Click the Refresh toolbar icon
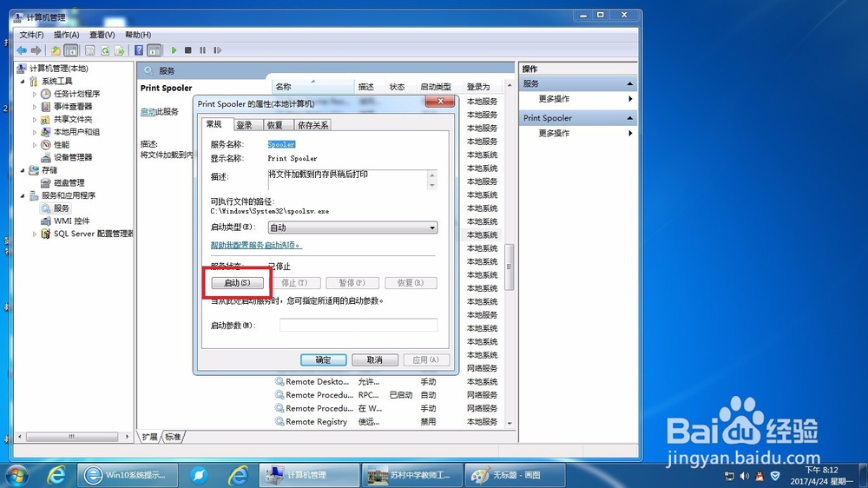 [x=105, y=50]
